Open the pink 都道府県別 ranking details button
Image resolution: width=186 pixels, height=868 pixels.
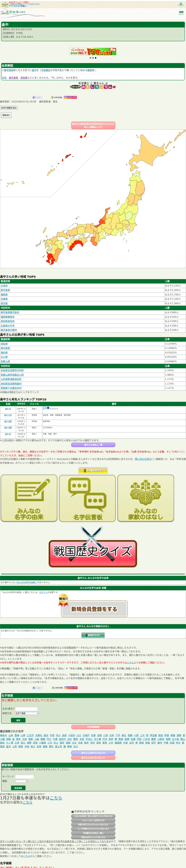coord(93,125)
